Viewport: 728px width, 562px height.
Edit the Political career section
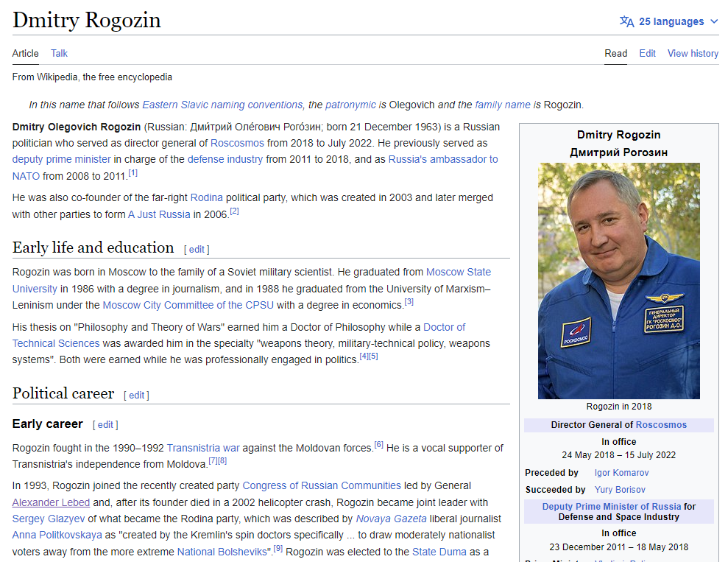(x=136, y=396)
